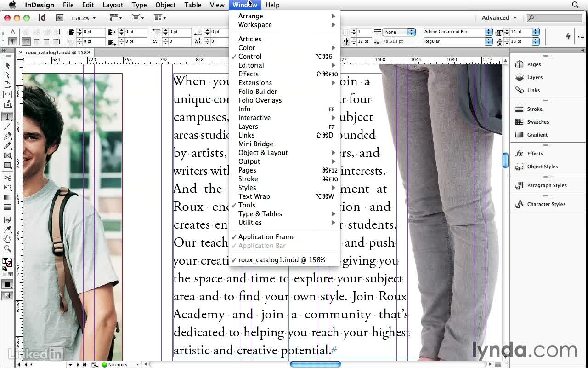This screenshot has width=588, height=368.
Task: Select the Gradient Swatch tool
Action: click(7, 197)
